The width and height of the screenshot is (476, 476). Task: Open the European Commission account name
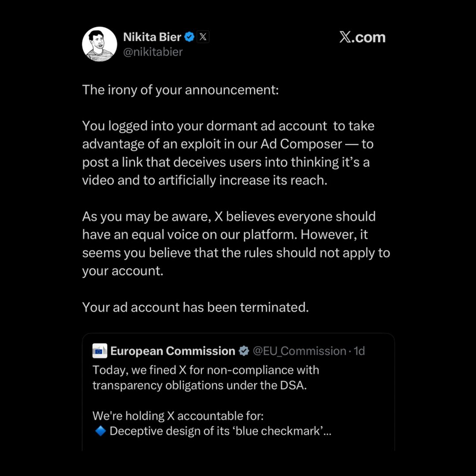point(173,351)
